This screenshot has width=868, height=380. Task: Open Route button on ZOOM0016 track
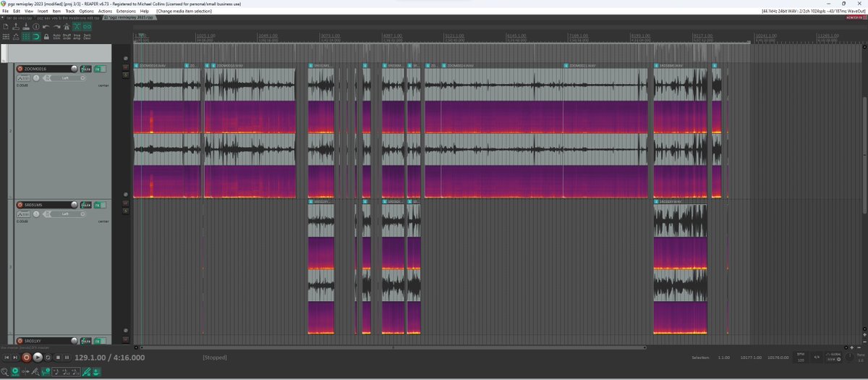coord(86,69)
